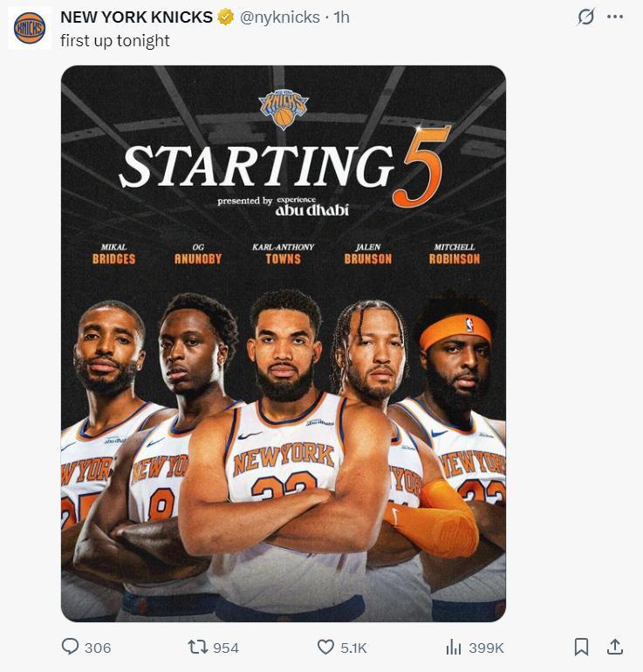Click the gold verified badge
The height and width of the screenshot is (672, 643).
225,17
